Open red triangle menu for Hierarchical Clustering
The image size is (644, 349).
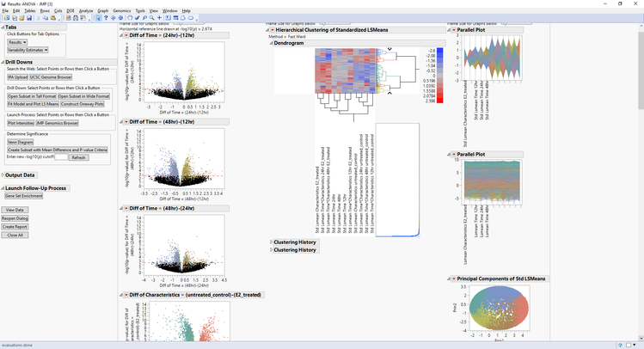point(273,30)
